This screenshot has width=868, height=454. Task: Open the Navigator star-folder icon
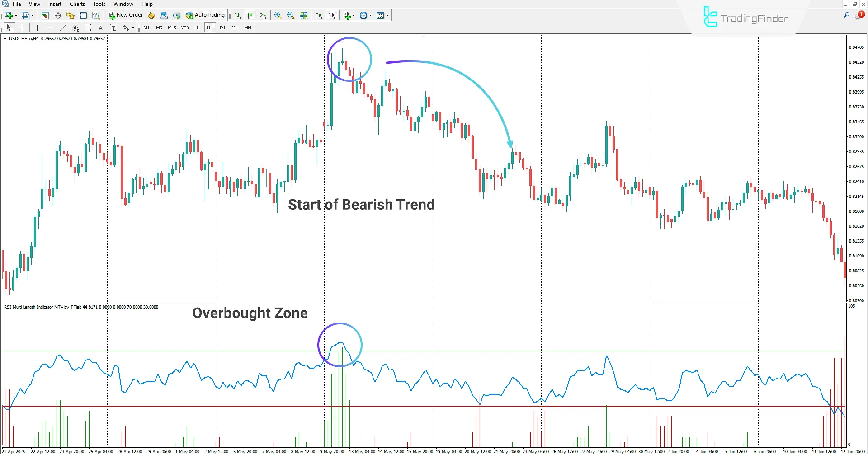coord(71,15)
